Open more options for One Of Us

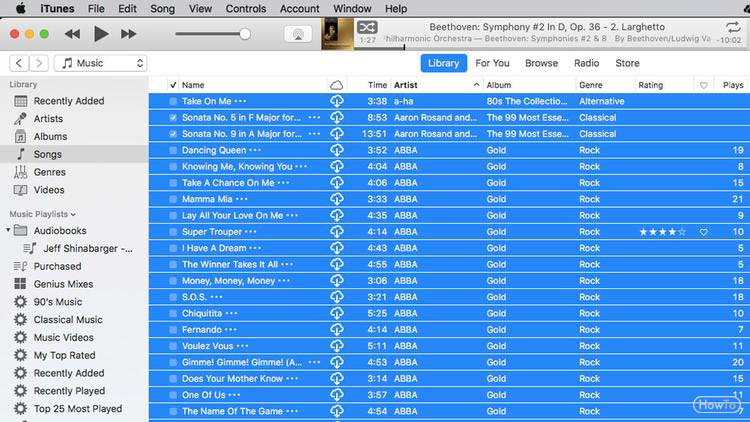point(234,395)
